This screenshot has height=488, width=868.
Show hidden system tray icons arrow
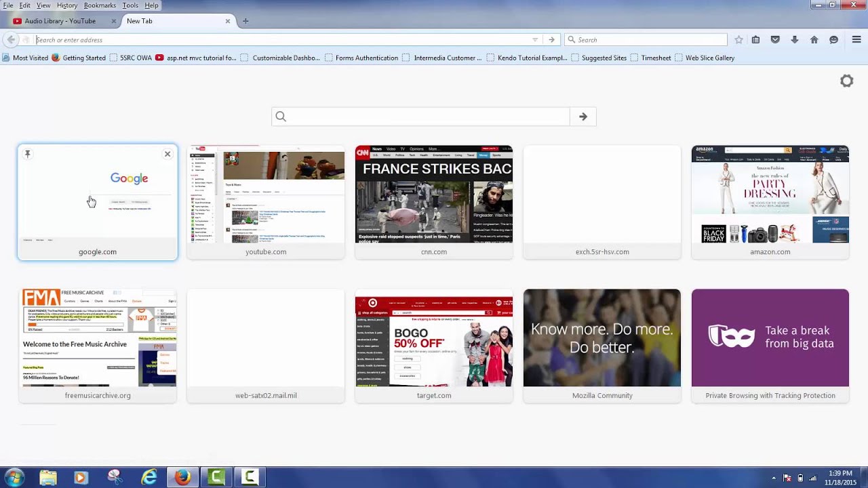(x=774, y=478)
